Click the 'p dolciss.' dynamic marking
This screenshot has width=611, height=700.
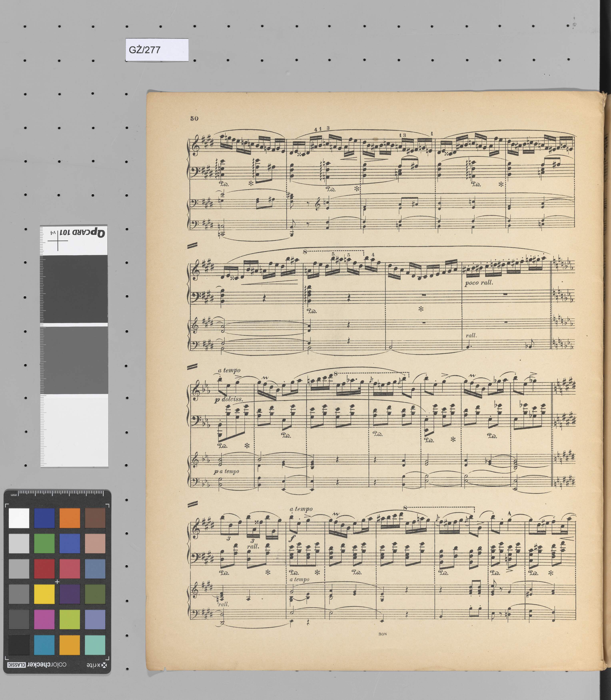tap(229, 400)
